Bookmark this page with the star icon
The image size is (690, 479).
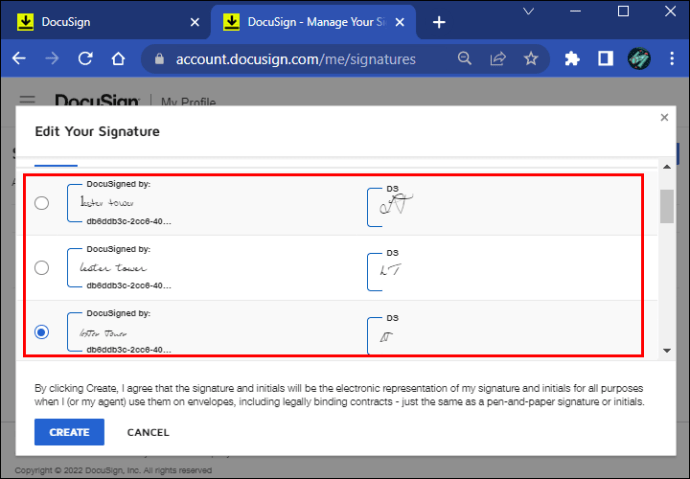pos(531,59)
